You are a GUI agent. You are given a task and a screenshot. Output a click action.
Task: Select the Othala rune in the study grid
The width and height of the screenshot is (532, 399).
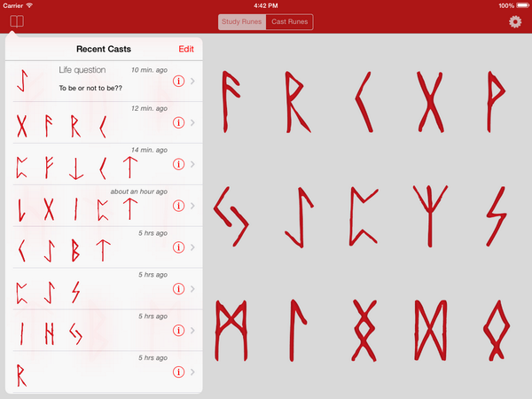(x=497, y=330)
